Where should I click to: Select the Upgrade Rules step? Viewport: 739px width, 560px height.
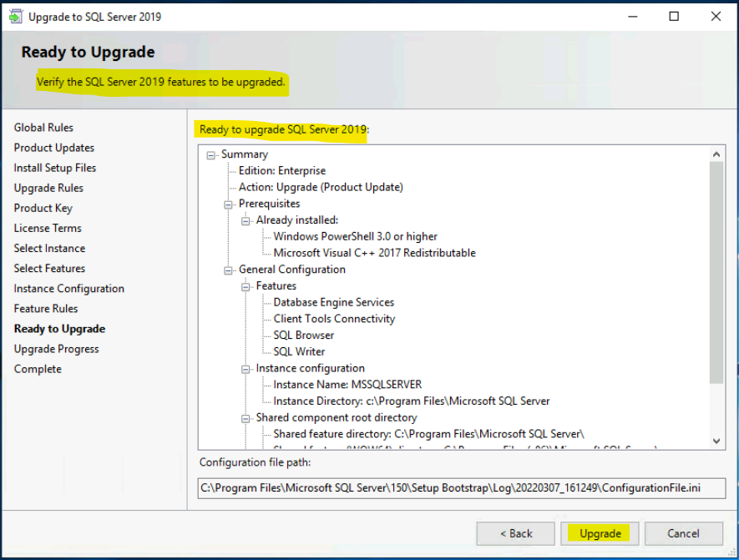48,188
